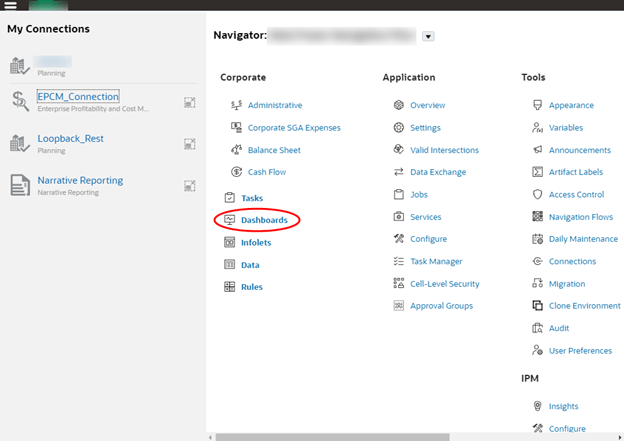
Task: Click the Task Manager icon
Action: [399, 261]
